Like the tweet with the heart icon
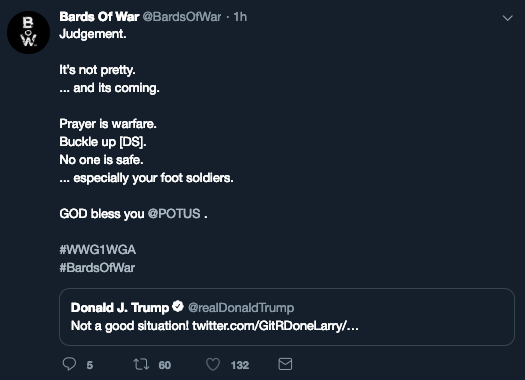This screenshot has height=380, width=525. (x=213, y=364)
